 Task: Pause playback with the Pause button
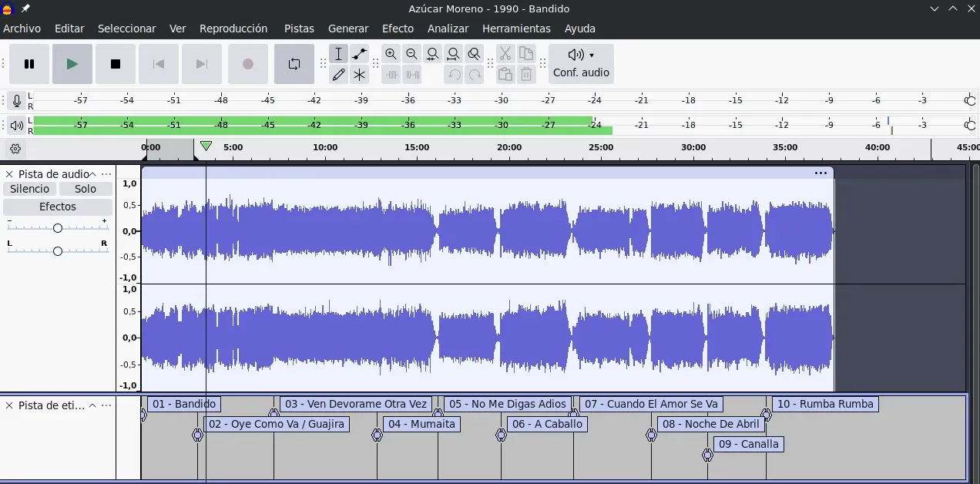29,64
